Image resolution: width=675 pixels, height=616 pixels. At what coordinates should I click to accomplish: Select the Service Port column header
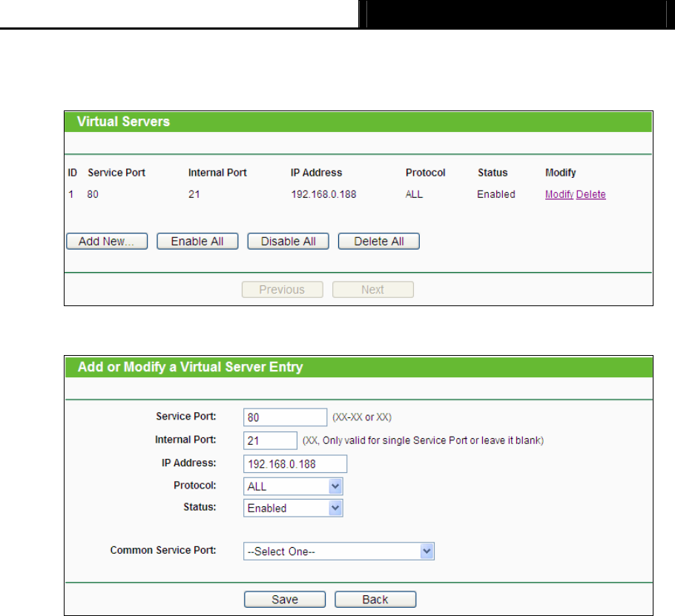tap(116, 173)
